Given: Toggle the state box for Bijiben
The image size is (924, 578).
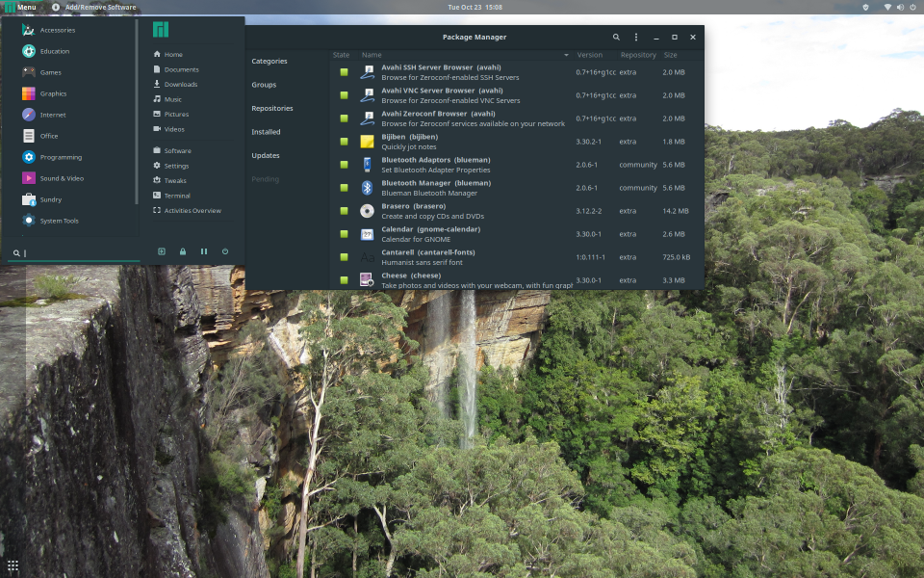Looking at the screenshot, I should 344,142.
